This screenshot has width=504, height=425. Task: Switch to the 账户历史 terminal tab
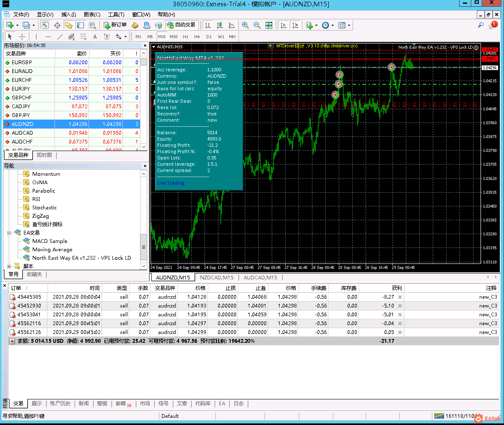click(x=60, y=403)
